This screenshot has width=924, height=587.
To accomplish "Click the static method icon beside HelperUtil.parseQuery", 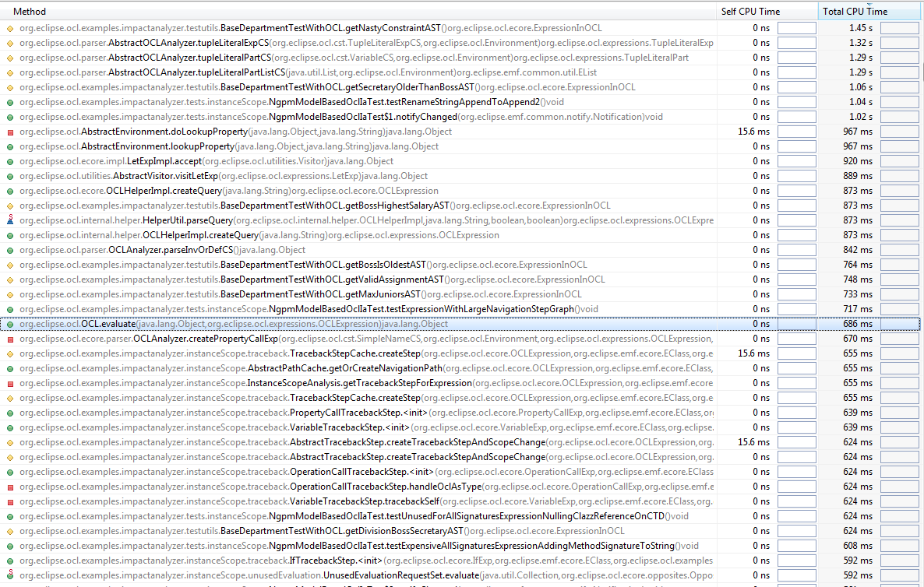I will click(10, 220).
